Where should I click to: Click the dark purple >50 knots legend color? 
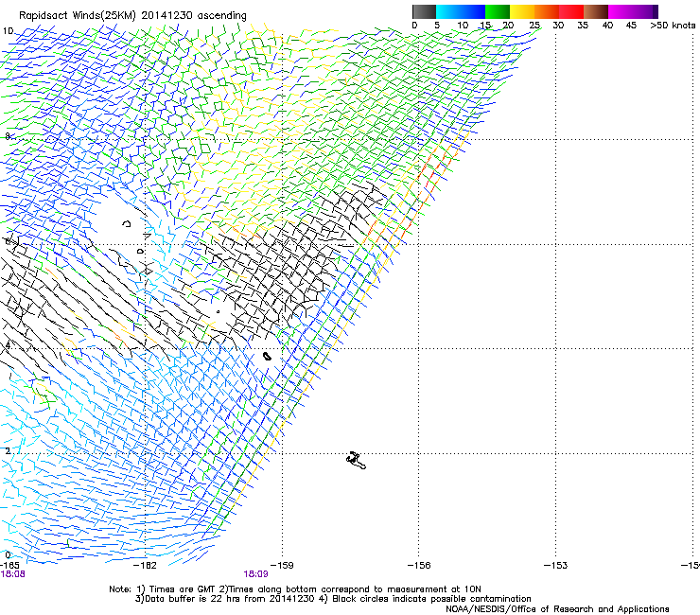point(655,11)
